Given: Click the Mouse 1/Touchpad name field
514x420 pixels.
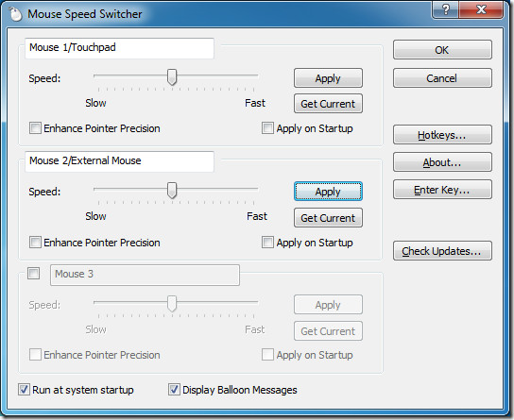Looking at the screenshot, I should point(119,48).
